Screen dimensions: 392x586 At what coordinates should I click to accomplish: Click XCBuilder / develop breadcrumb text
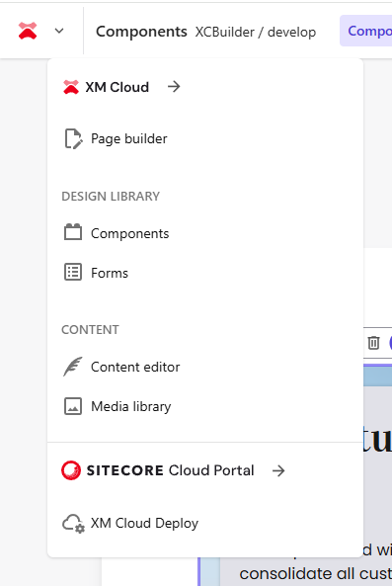pyautogui.click(x=256, y=33)
